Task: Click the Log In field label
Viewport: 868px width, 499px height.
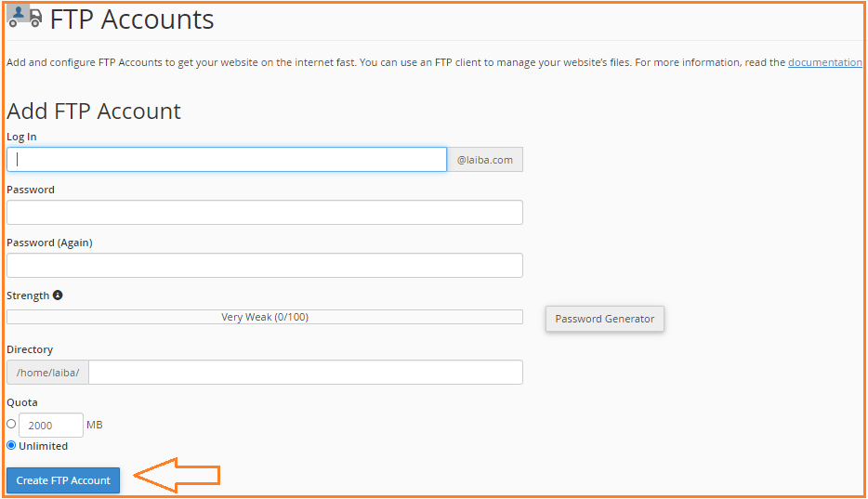Action: 21,137
